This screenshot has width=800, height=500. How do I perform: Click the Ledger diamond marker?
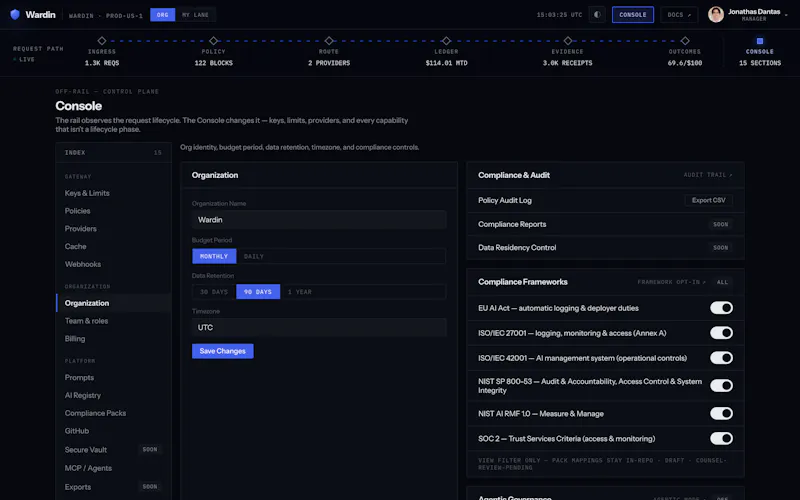[446, 41]
